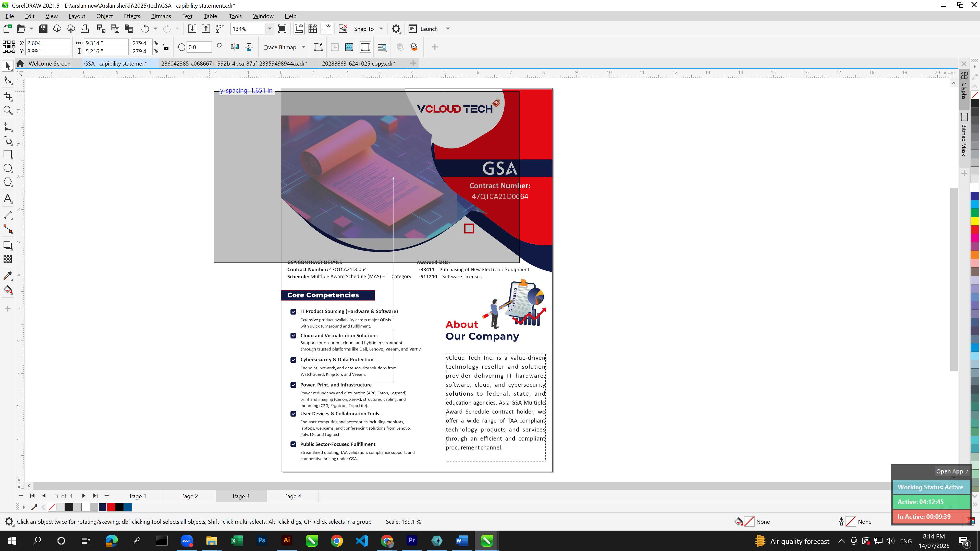Select the Drop Shadow tool
The height and width of the screenshot is (551, 980).
pos(8,245)
